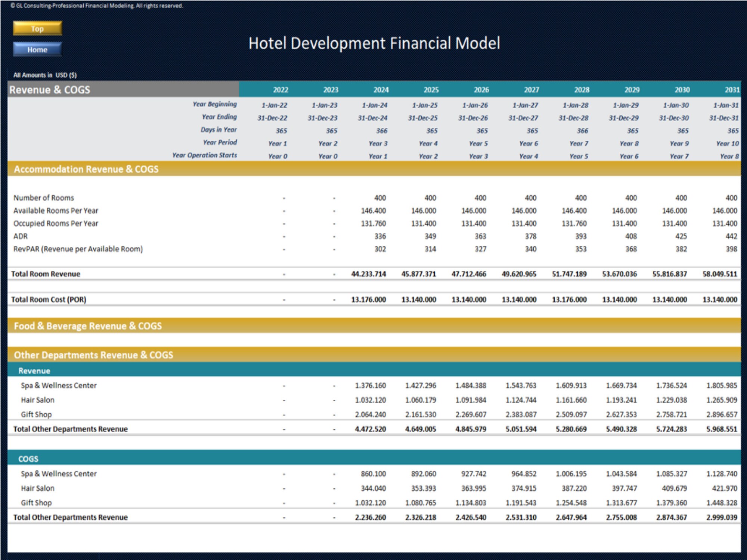Click the Home navigation button
Image resolution: width=747 pixels, height=560 pixels.
(37, 49)
